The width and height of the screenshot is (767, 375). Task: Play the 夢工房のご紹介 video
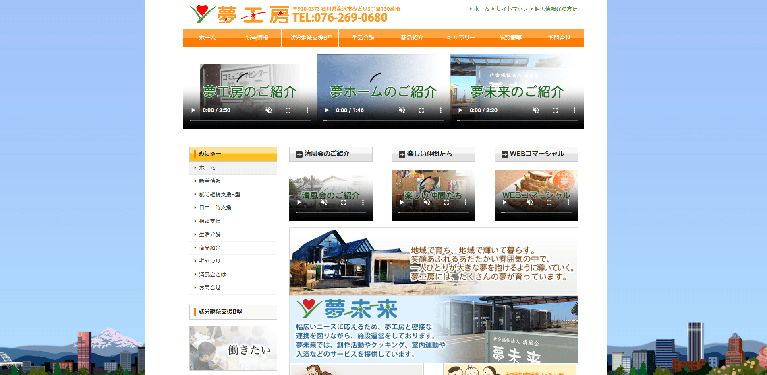pos(193,110)
